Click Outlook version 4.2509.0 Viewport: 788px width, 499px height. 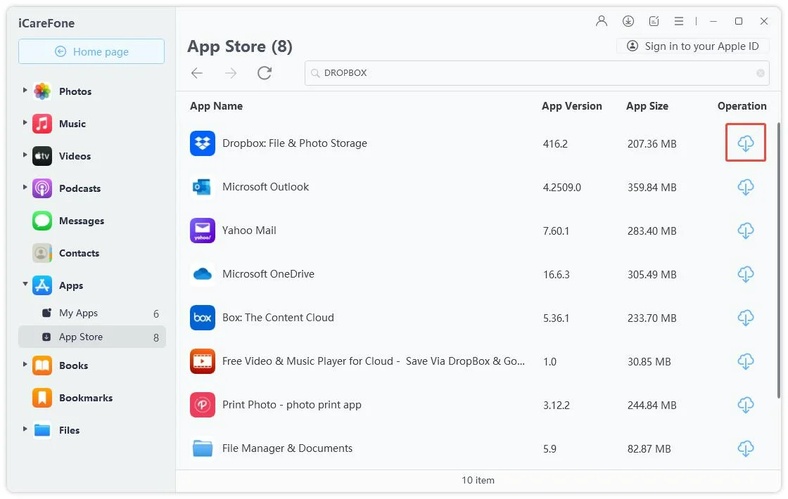click(x=562, y=187)
